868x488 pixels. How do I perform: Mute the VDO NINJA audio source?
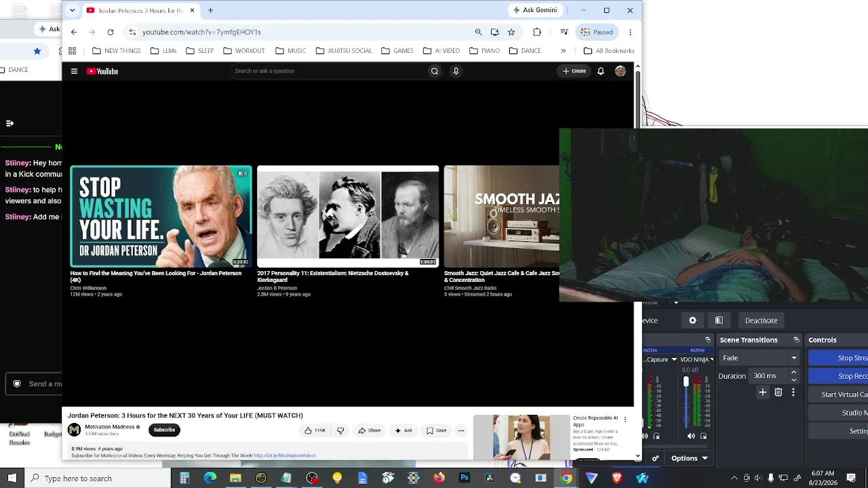coord(691,436)
